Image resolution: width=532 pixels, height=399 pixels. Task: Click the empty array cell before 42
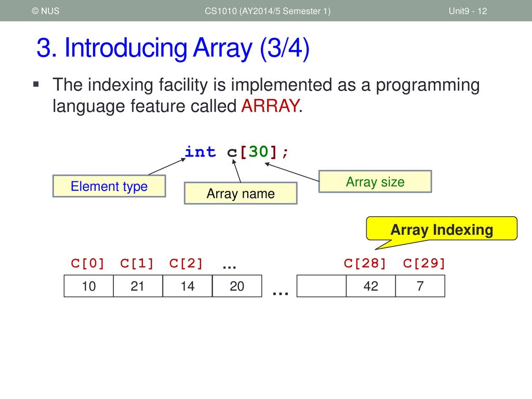[322, 286]
